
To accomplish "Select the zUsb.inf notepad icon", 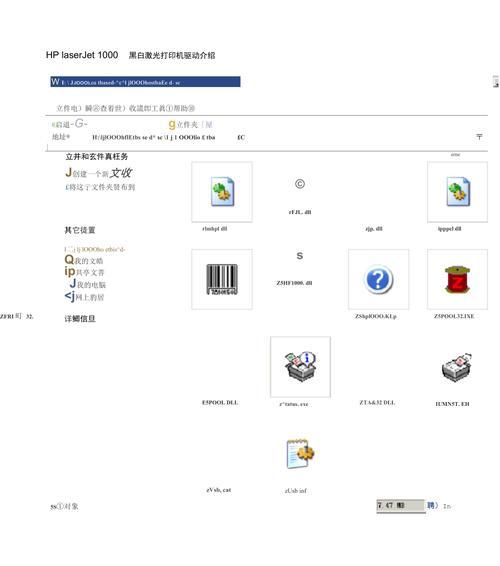I will coord(300,454).
